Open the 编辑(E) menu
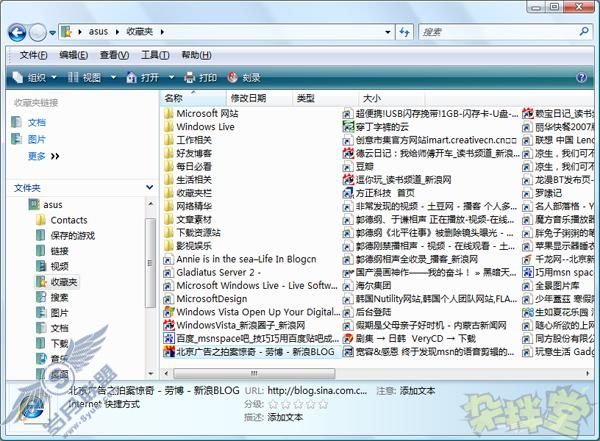600x441 pixels. tap(73, 56)
